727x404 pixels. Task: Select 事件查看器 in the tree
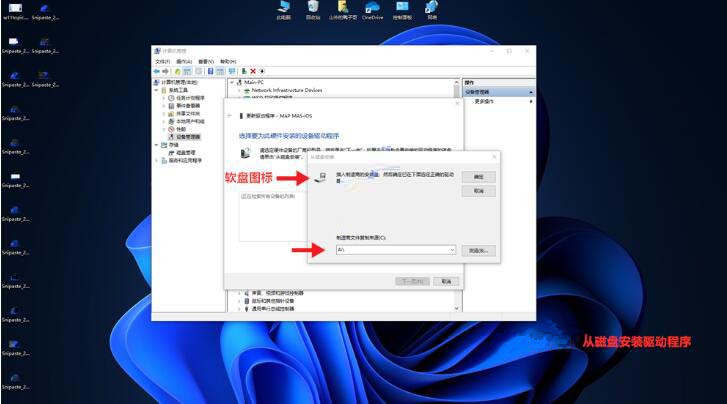point(184,106)
